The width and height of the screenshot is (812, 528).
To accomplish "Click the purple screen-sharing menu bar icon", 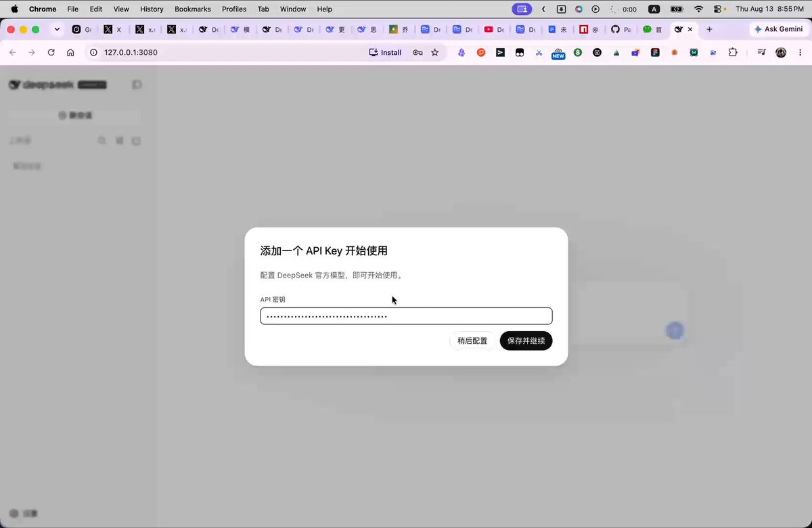I will (522, 9).
